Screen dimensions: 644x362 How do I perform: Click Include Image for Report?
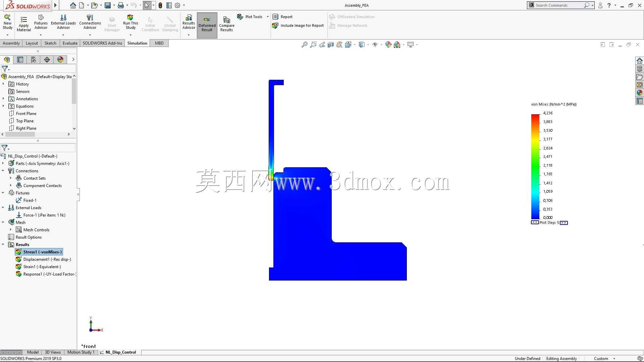coord(298,25)
